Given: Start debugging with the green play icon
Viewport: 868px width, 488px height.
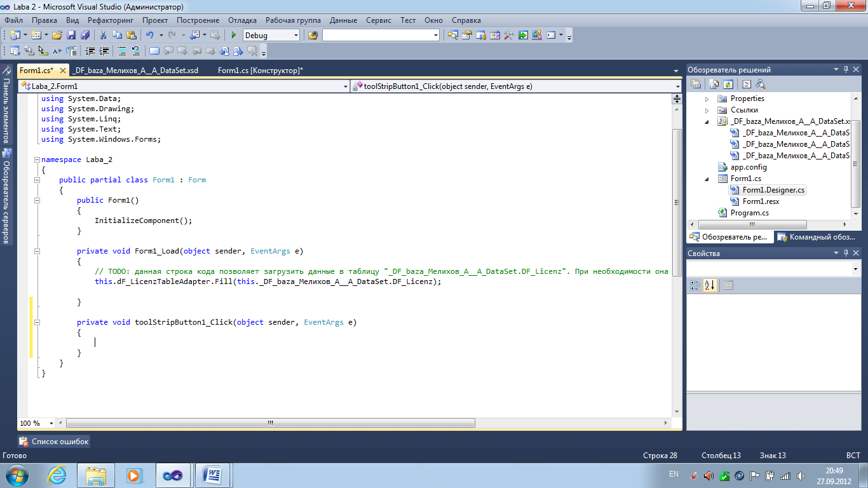Looking at the screenshot, I should tap(234, 36).
